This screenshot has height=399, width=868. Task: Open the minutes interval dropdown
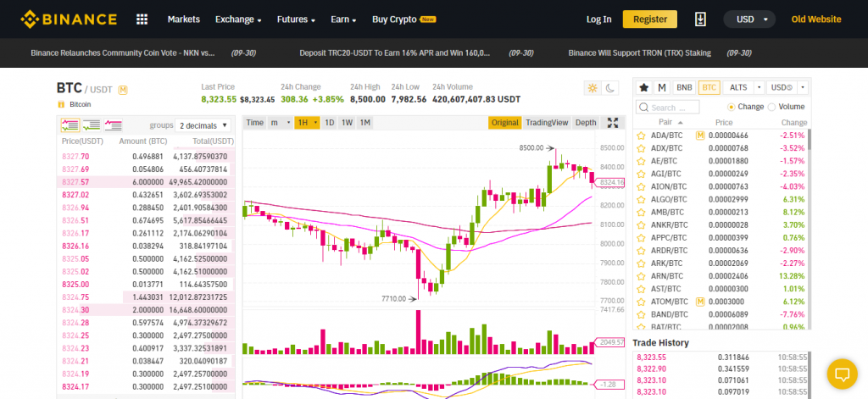[281, 123]
